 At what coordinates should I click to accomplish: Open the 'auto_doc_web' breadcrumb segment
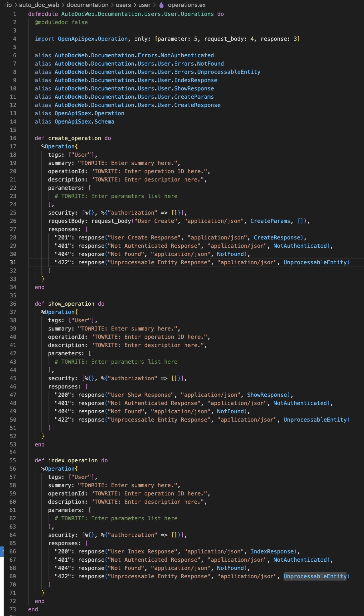click(x=39, y=5)
